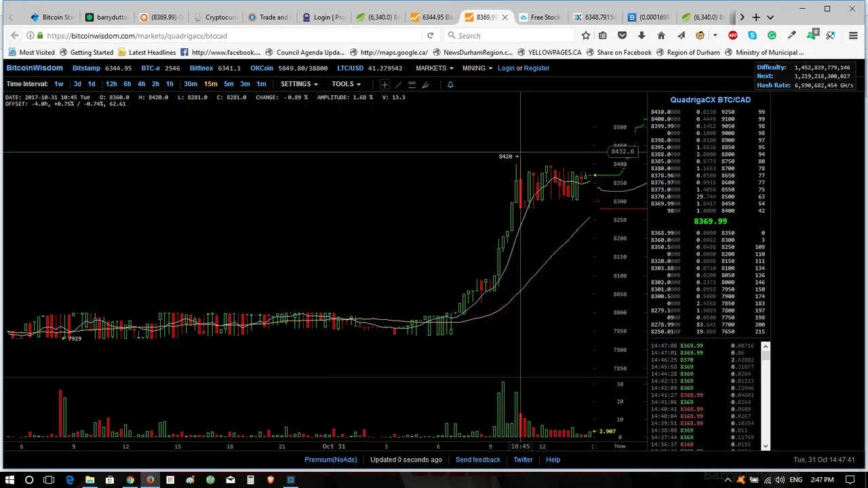Viewport: 868px width, 488px height.
Task: Click the Firefox search input field
Action: [x=510, y=35]
